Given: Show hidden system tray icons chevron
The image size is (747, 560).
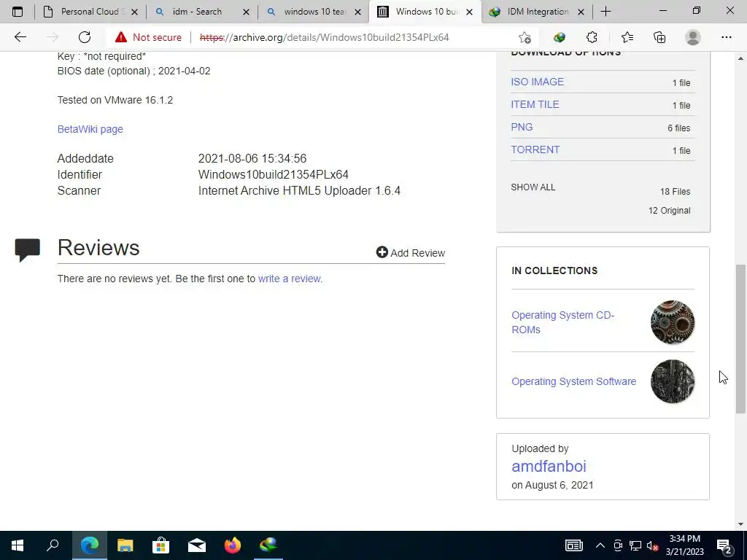Looking at the screenshot, I should [x=600, y=545].
